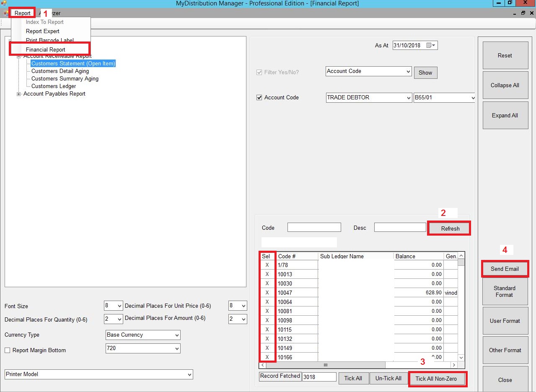Toggle the Account Code checkbox
The width and height of the screenshot is (536, 392).
pos(259,98)
